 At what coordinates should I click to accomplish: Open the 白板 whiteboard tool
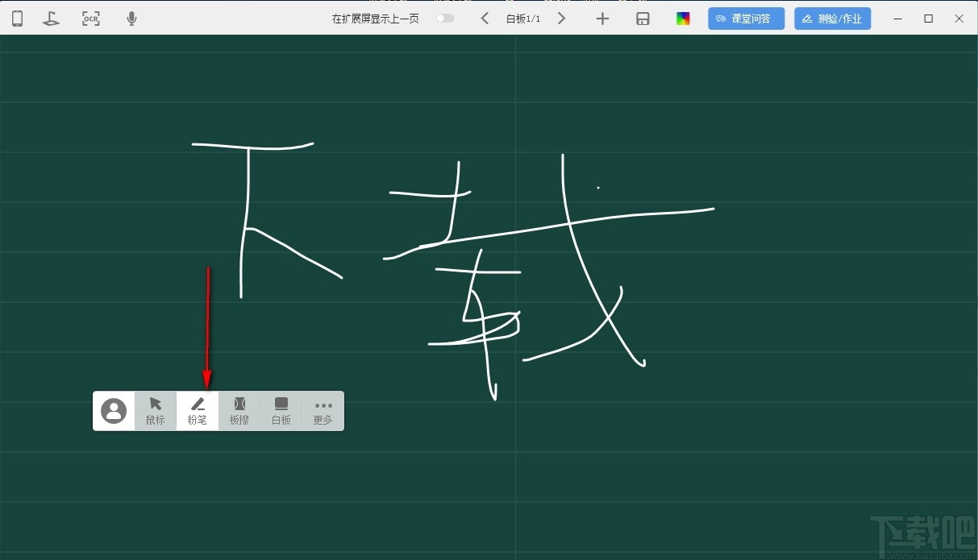tap(281, 411)
